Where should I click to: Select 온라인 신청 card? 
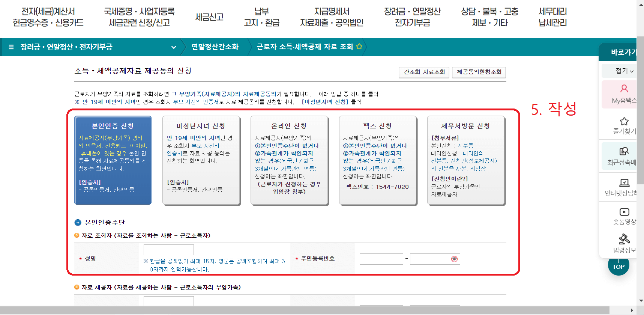coord(289,160)
